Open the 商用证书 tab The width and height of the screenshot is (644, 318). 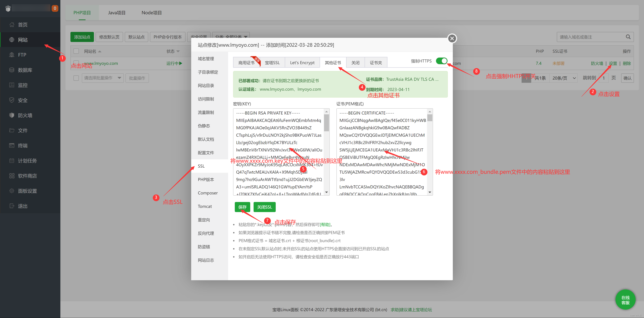pos(246,63)
